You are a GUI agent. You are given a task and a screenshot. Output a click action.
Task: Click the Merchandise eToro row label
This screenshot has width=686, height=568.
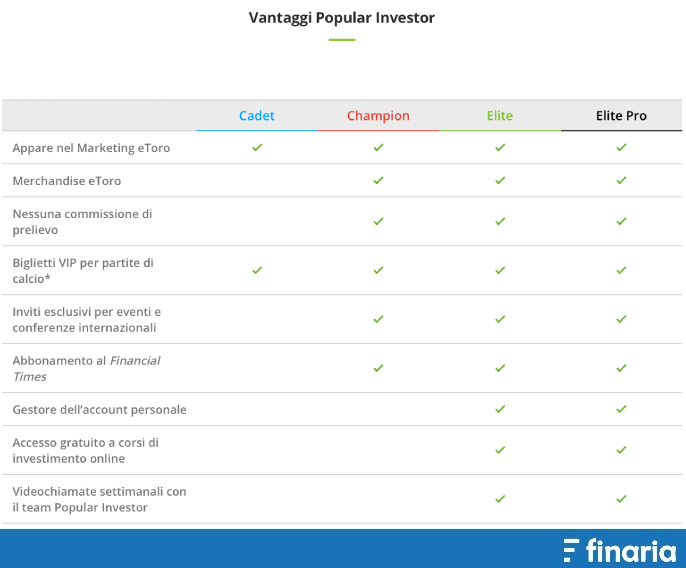pyautogui.click(x=67, y=181)
